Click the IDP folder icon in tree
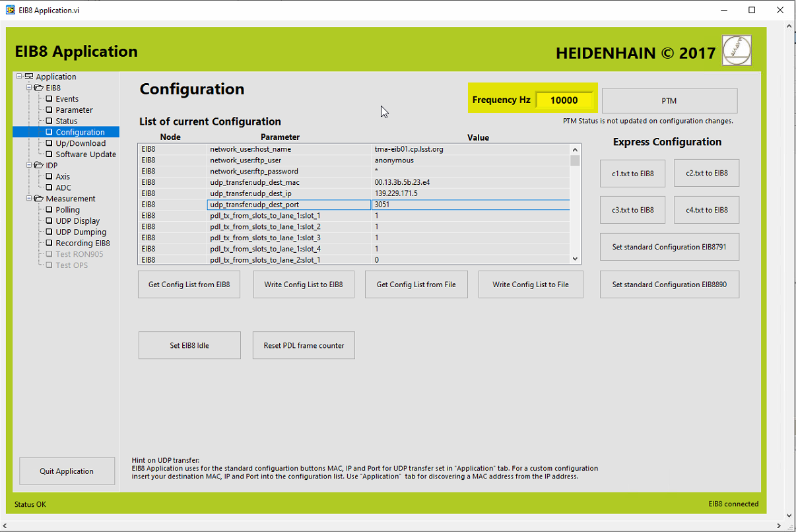The width and height of the screenshot is (796, 532). (39, 165)
